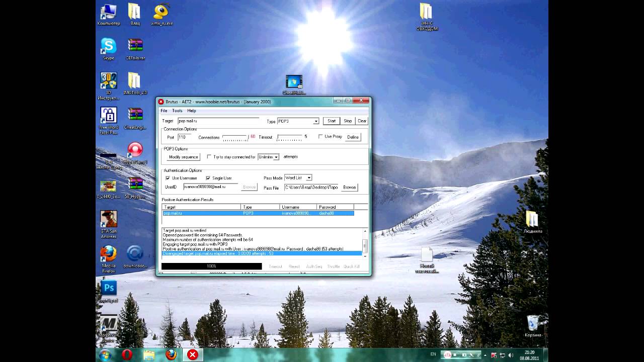Select the Free Word Excel Password shortcut
644x362 pixels.
click(109, 121)
